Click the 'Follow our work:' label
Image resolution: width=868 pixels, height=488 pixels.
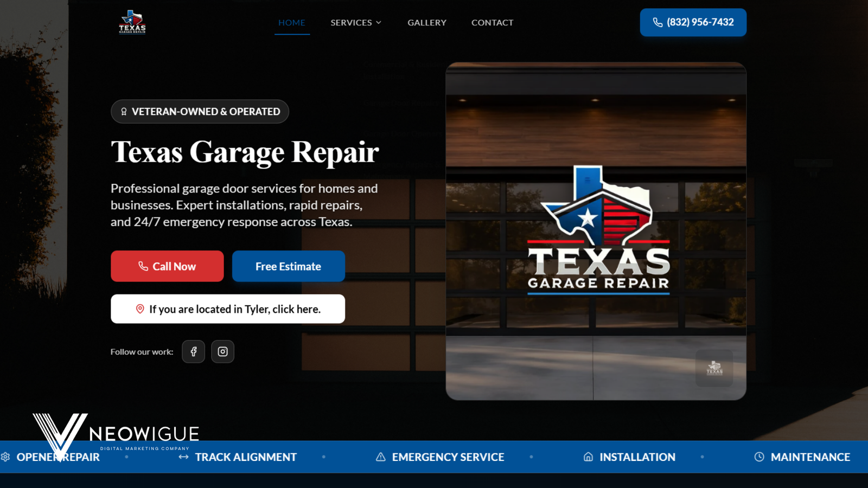coord(142,352)
